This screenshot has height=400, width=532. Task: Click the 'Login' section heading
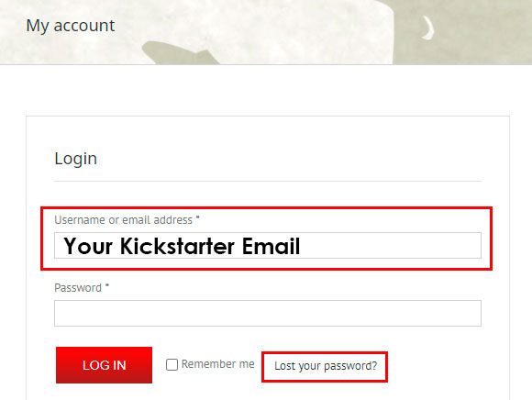(x=75, y=159)
